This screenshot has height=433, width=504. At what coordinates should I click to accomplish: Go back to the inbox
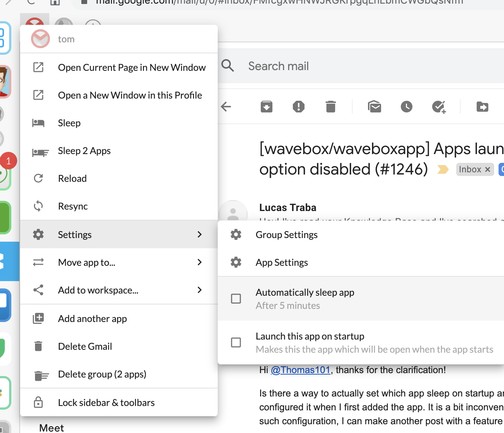226,107
